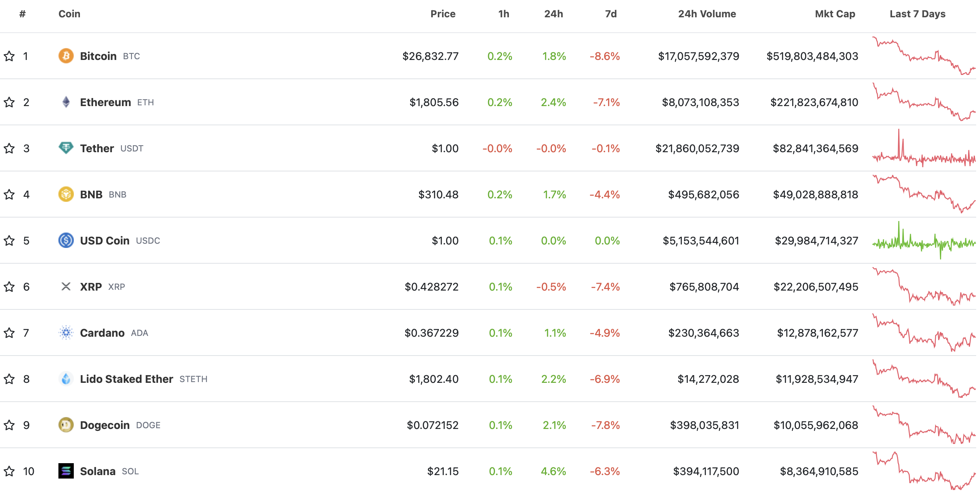The image size is (980, 492).
Task: View Tether's 7-day sparkline chart
Action: coord(924,148)
